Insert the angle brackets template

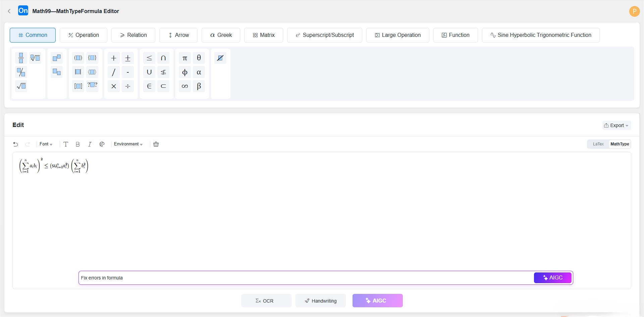92,72
